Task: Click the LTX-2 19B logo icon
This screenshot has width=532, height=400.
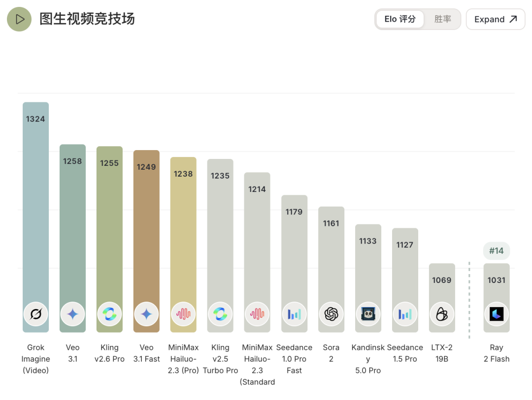Action: click(x=442, y=314)
